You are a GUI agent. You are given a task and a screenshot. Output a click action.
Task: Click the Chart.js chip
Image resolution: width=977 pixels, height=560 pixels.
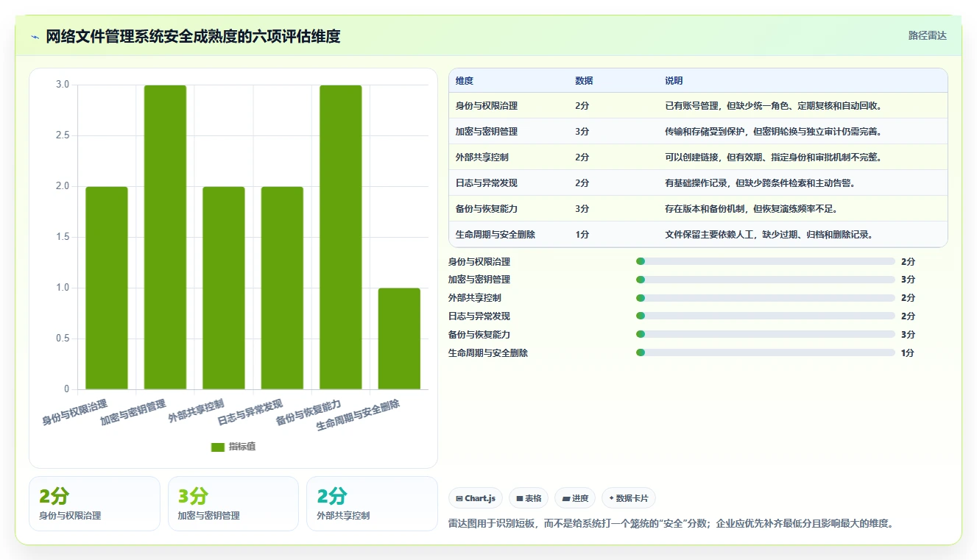[476, 498]
